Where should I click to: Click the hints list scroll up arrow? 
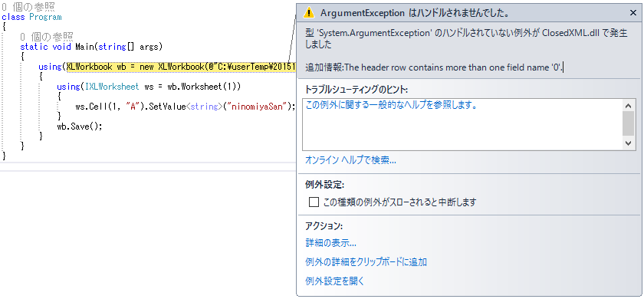(629, 106)
